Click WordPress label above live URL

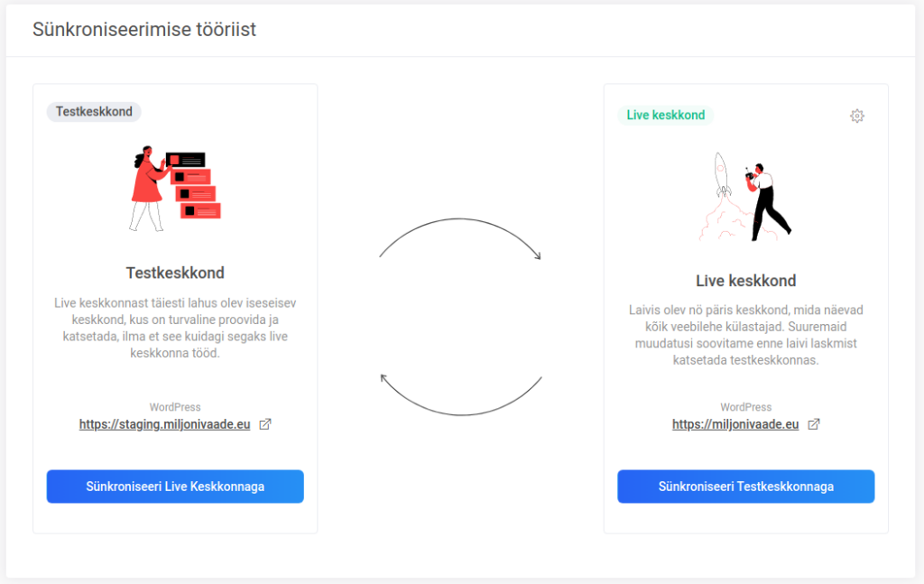pos(745,407)
